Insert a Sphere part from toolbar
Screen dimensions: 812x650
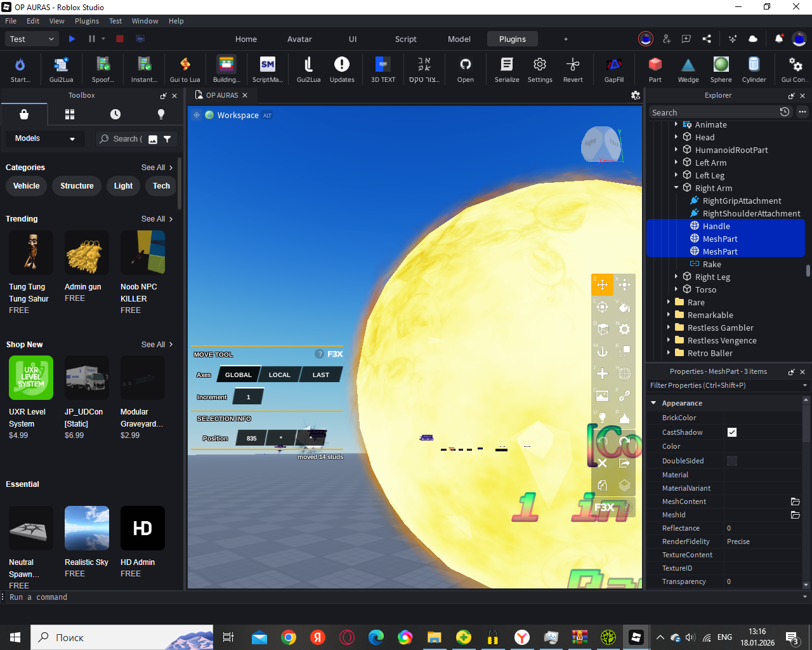(x=721, y=69)
